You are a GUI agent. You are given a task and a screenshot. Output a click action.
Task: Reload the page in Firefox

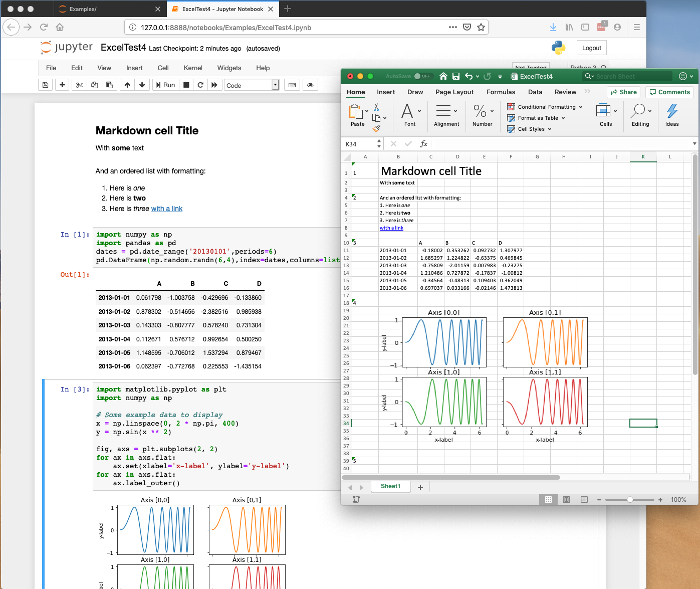(44, 27)
